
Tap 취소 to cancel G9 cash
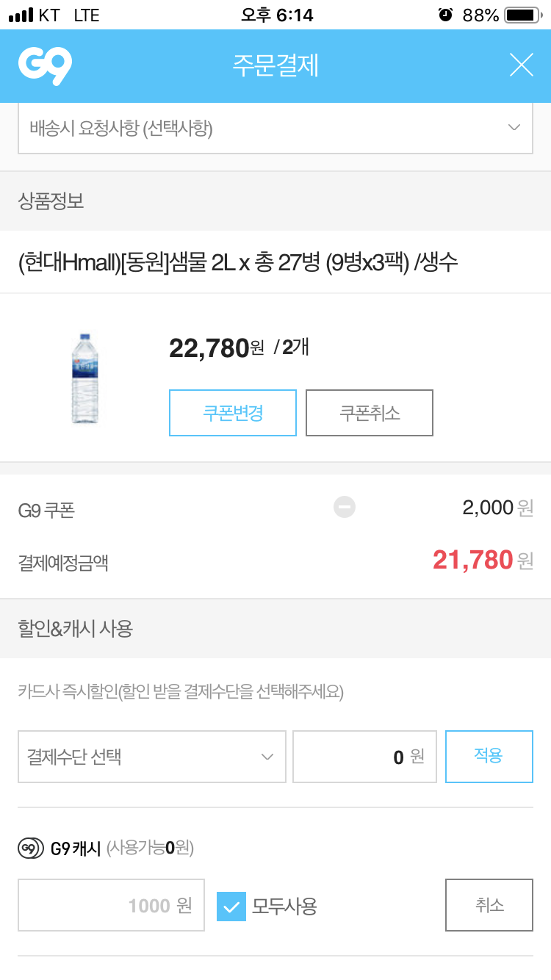tap(489, 905)
